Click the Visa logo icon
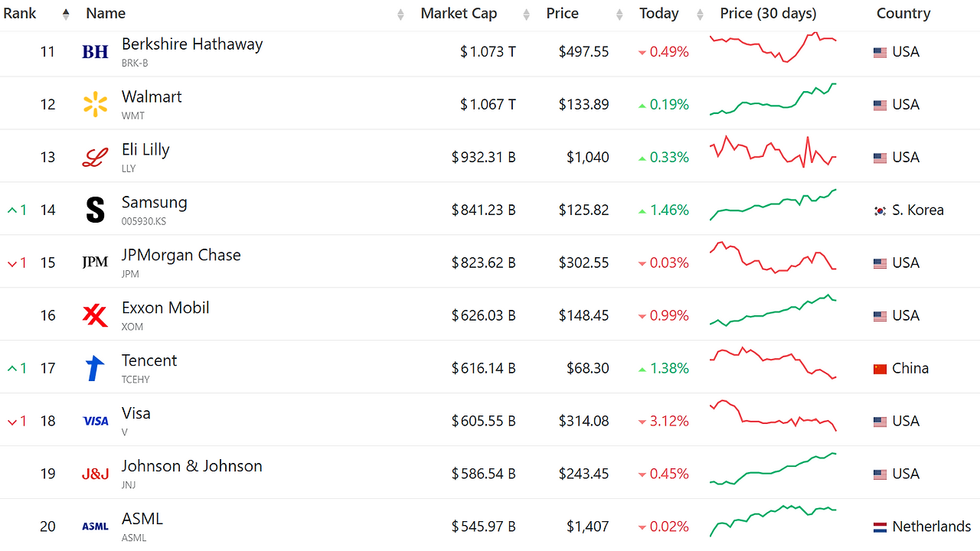This screenshot has width=980, height=551. click(x=95, y=421)
